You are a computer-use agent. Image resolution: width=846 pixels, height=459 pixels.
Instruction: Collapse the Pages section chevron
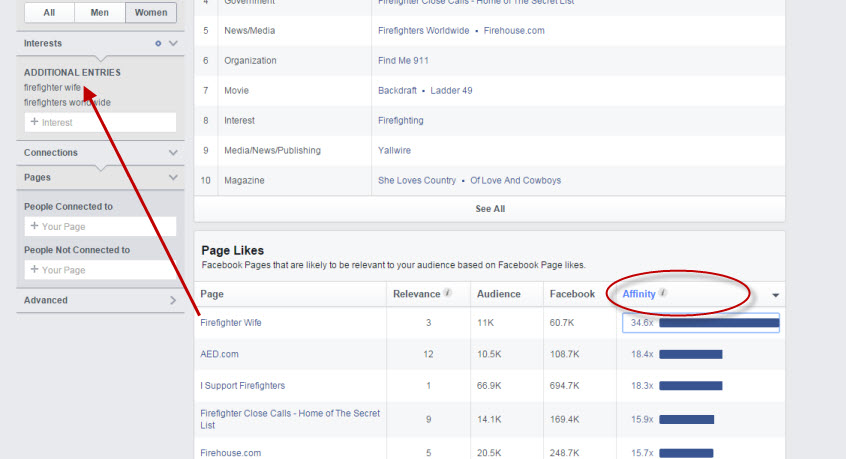coord(173,177)
